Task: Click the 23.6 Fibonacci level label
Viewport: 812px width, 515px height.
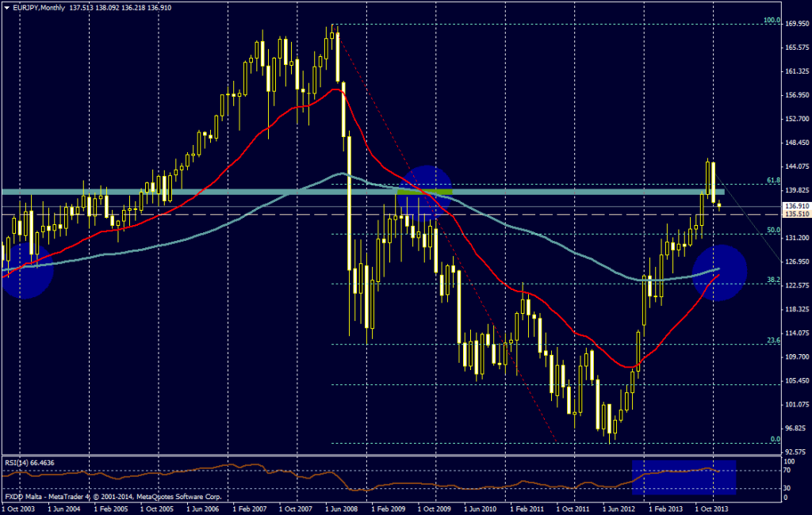Action: (x=773, y=340)
